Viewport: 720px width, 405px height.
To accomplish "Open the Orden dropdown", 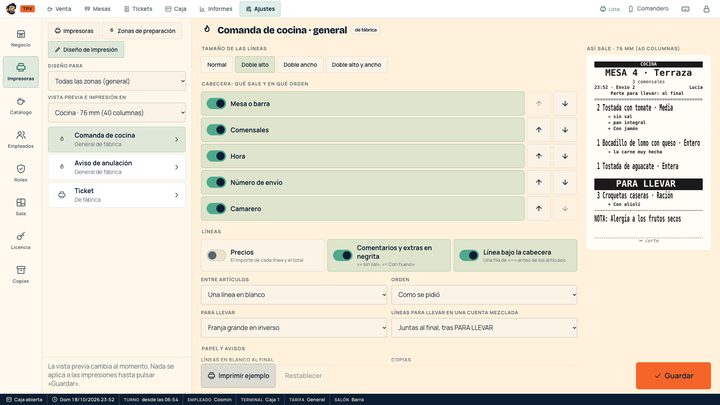I will tap(484, 295).
